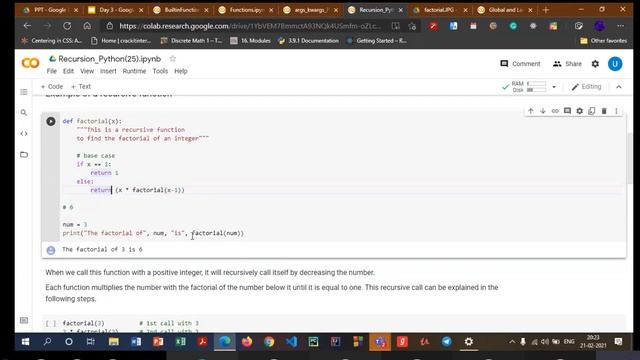Screen dimensions: 640x360
Task: Launch Firefox from the taskbar
Action: point(247,342)
